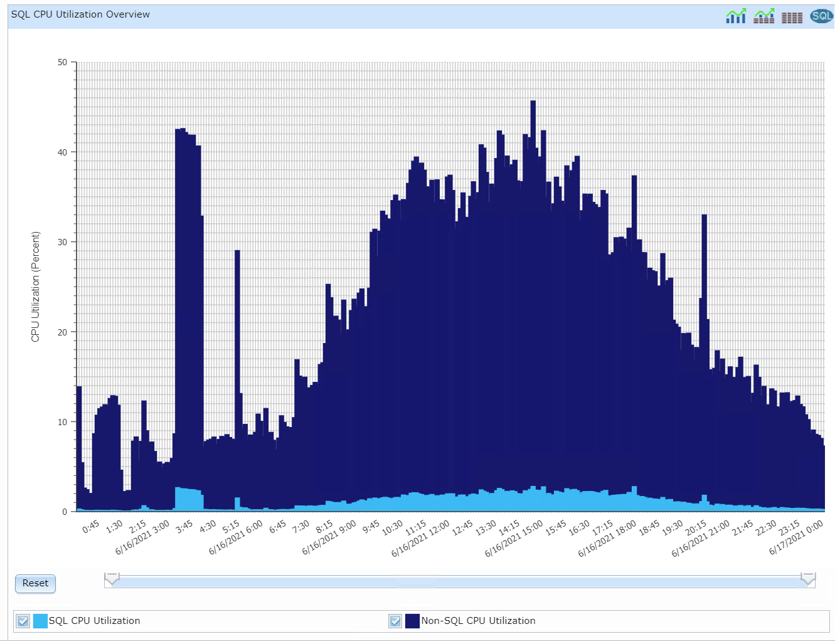Click the time range slider track
The image size is (835, 644).
coord(460,582)
